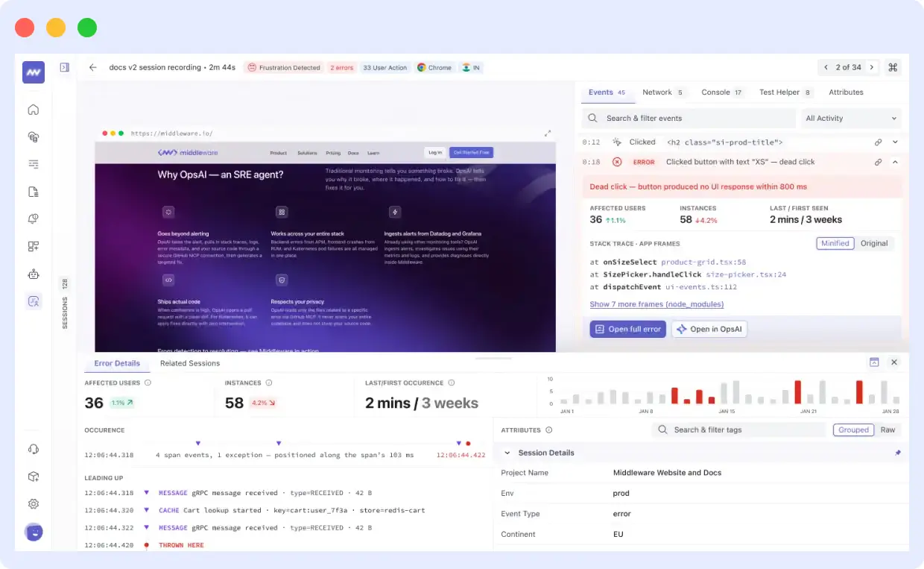The height and width of the screenshot is (569, 924).
Task: Open the alerts bell icon in the sidebar
Action: (34, 219)
